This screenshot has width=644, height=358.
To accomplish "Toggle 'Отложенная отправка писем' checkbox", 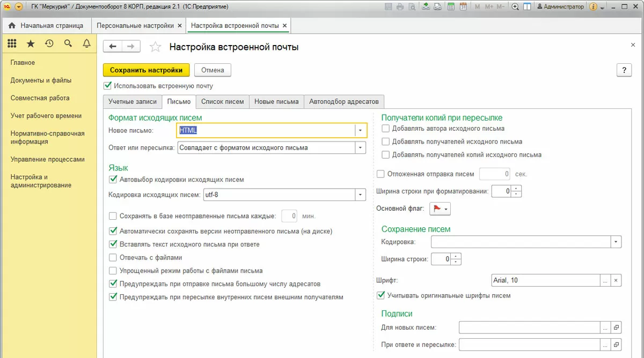I will [x=381, y=174].
